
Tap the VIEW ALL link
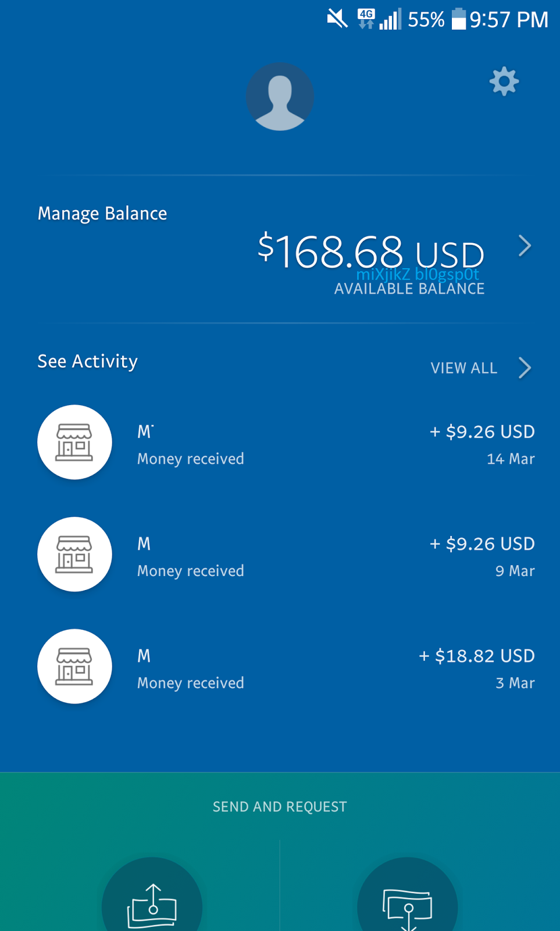pos(464,368)
